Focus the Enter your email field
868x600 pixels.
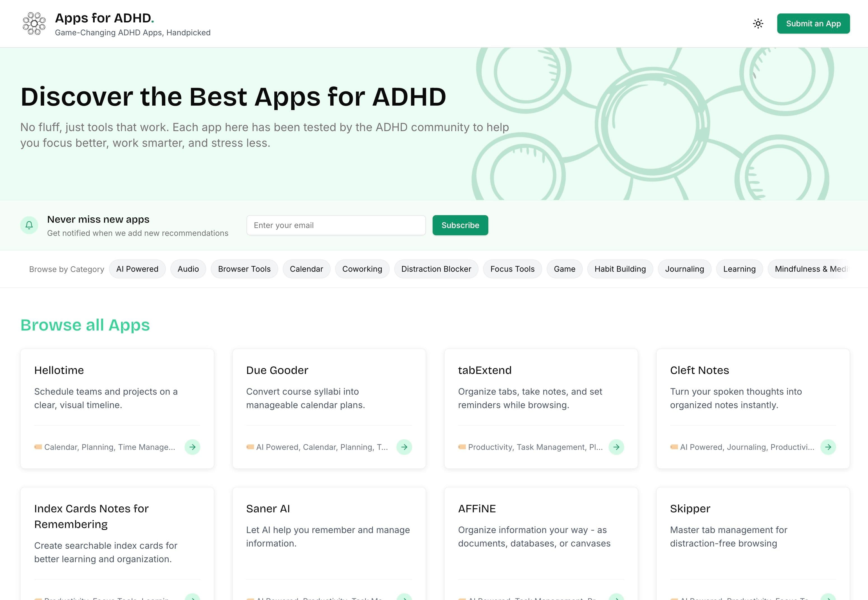pos(336,225)
